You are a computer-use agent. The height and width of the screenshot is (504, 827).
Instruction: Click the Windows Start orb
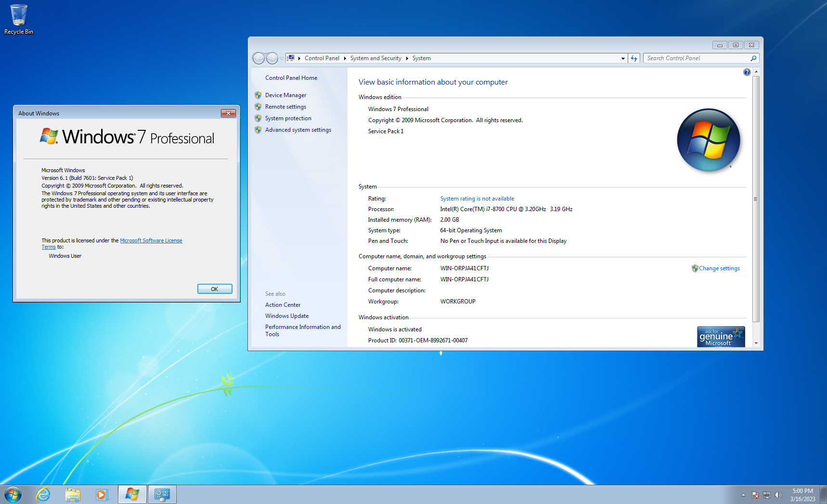tap(13, 494)
